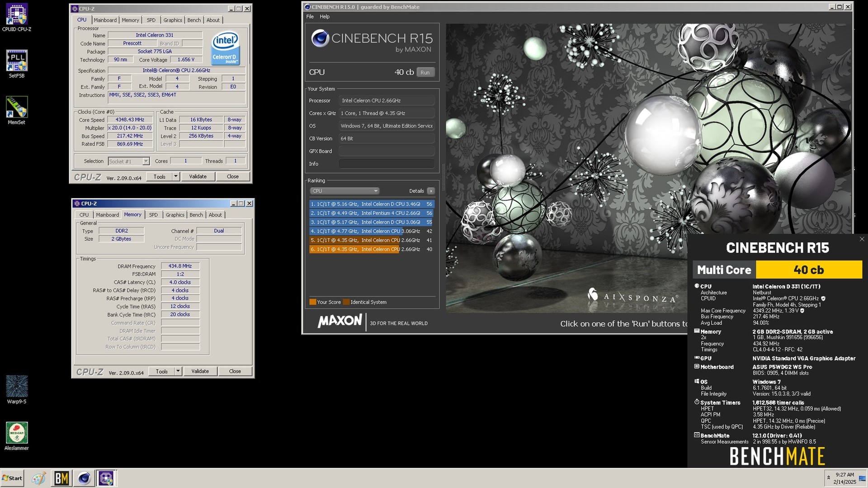
Task: Click the OS section icon in BenchMate panel
Action: pyautogui.click(x=697, y=381)
